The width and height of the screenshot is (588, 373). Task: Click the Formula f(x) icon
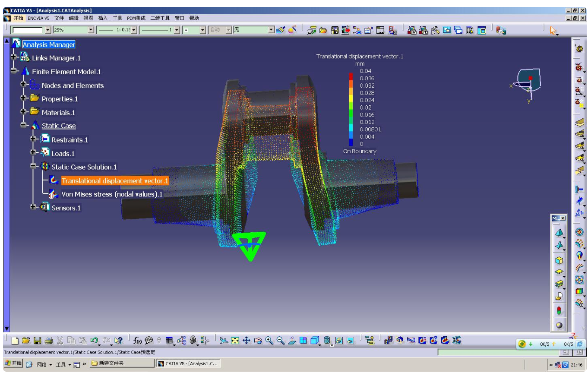coord(138,341)
